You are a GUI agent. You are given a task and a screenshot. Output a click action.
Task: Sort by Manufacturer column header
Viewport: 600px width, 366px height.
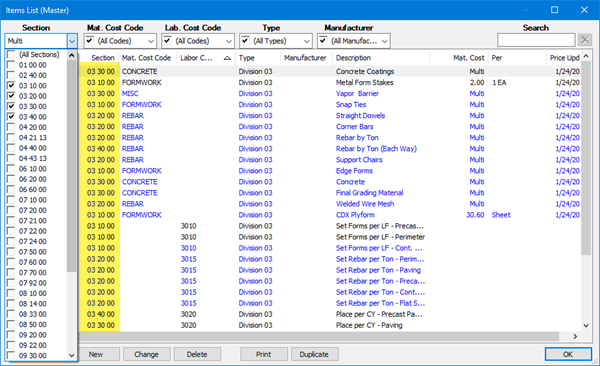click(306, 58)
